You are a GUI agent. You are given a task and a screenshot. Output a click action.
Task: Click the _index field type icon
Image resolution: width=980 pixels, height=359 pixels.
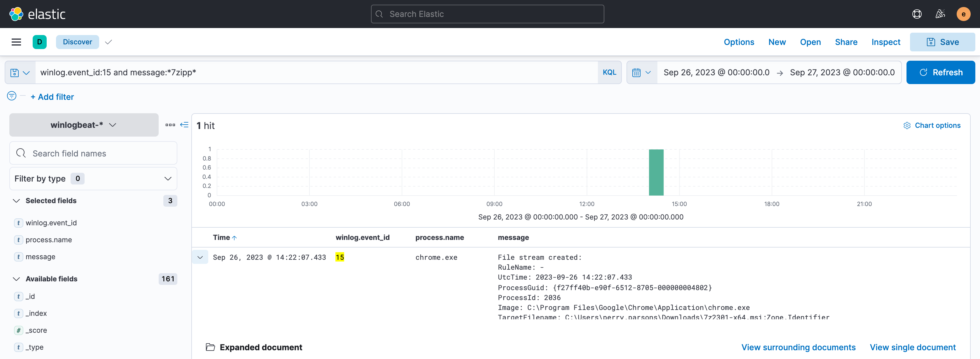pyautogui.click(x=18, y=313)
